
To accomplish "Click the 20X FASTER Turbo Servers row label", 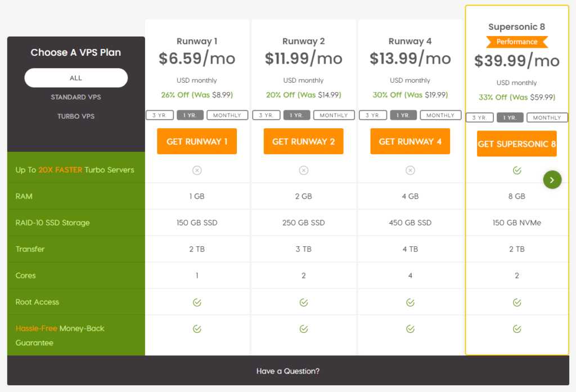I will point(75,170).
